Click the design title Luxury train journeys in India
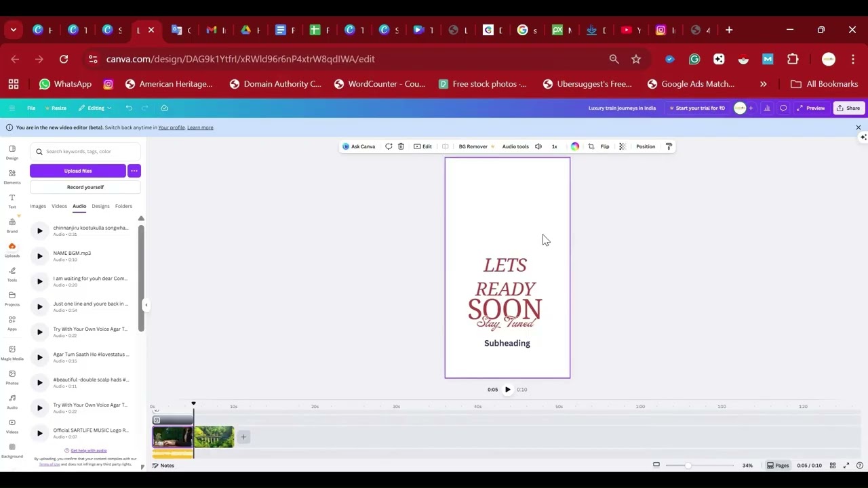 pyautogui.click(x=622, y=108)
